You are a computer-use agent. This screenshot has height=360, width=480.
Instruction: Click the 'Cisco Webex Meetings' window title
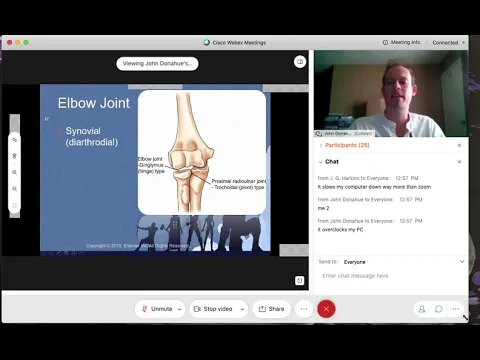(x=239, y=43)
